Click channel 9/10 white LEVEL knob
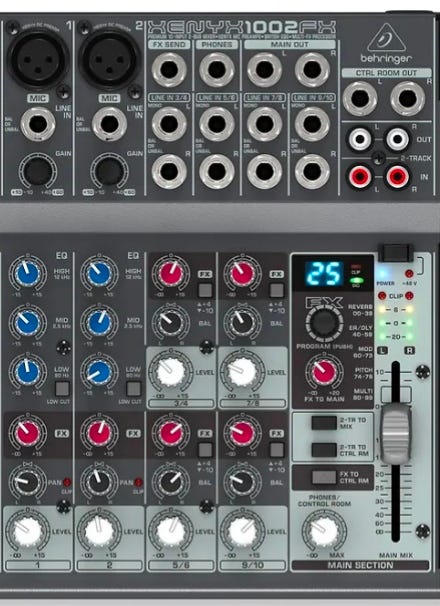This screenshot has height=606, width=440. (242, 532)
